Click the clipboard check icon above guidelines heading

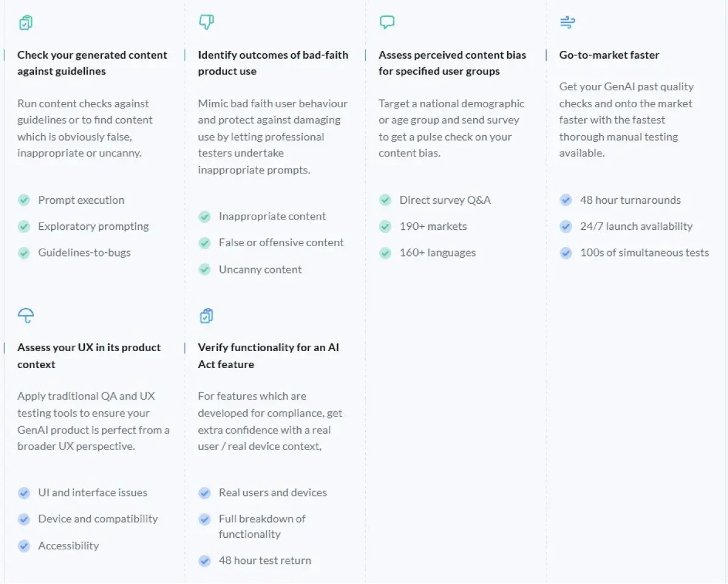click(25, 23)
